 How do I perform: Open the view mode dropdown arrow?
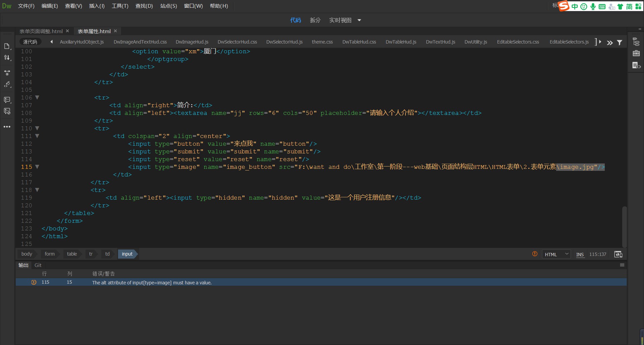point(359,20)
